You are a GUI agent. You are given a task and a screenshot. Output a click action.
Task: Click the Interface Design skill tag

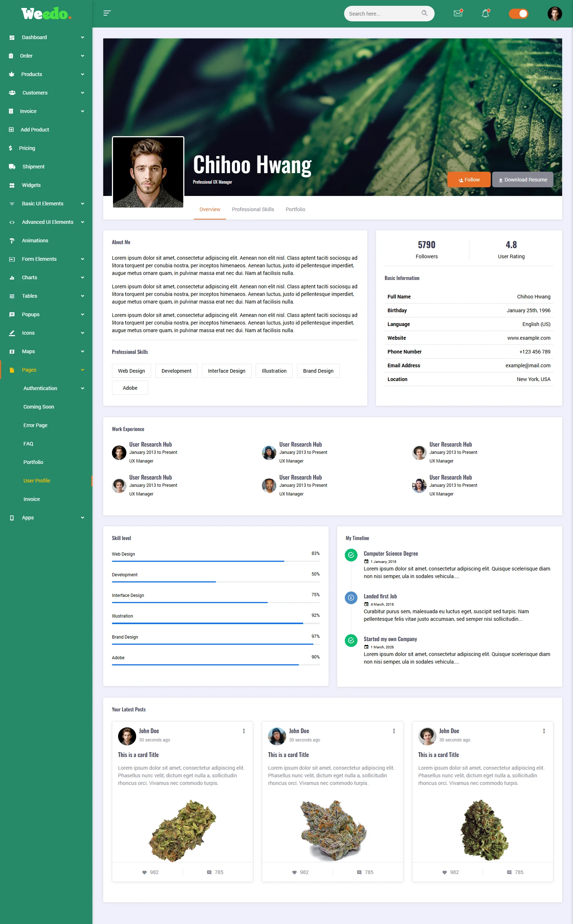226,371
